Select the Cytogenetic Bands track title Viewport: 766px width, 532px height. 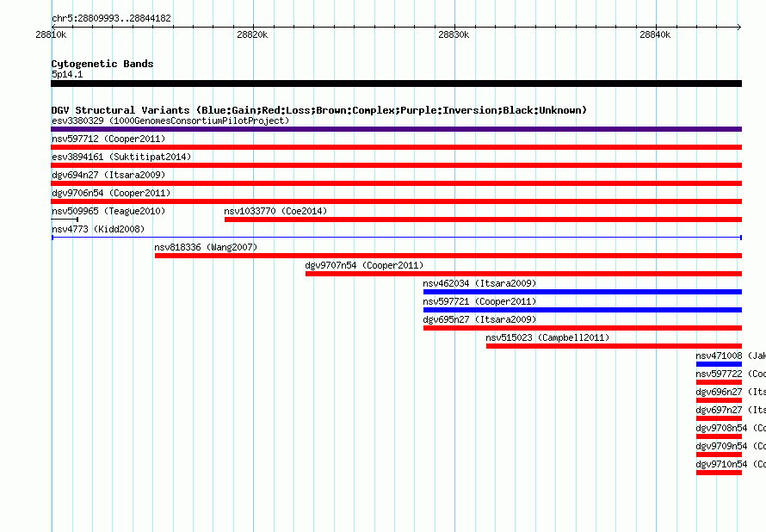(x=102, y=64)
